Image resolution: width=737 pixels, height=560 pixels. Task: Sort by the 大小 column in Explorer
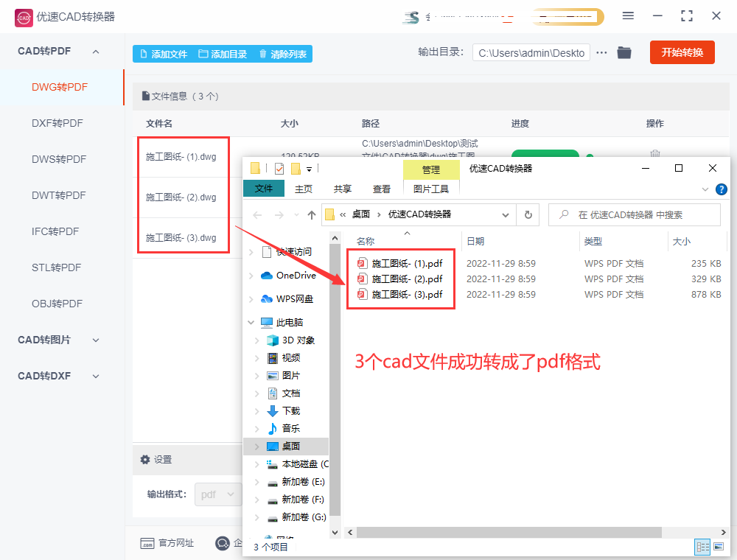coord(682,242)
